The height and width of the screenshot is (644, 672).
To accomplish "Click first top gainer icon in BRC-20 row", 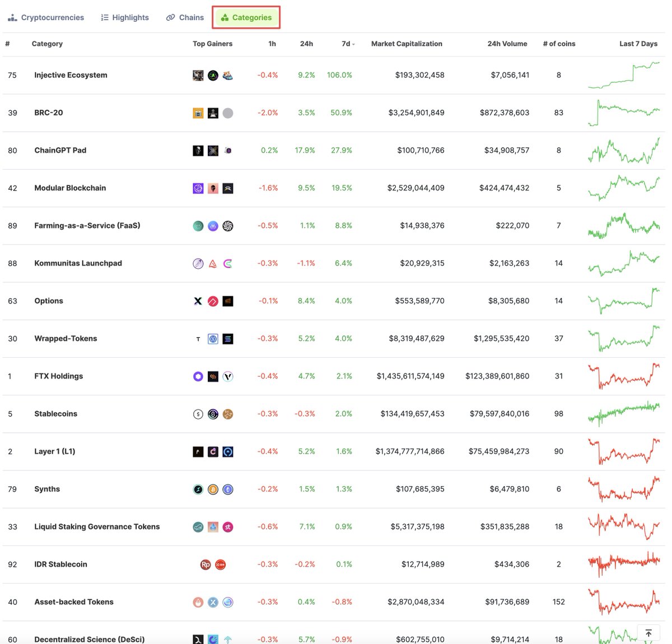I will coord(198,113).
